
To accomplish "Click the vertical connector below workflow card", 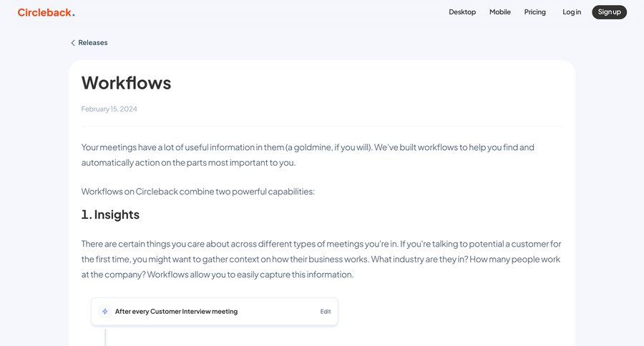I will [x=105, y=337].
